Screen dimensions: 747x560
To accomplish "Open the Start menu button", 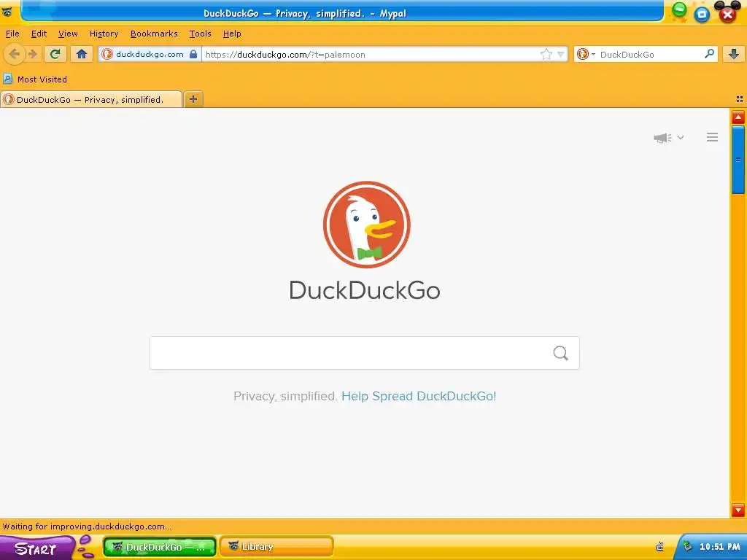I will click(36, 548).
